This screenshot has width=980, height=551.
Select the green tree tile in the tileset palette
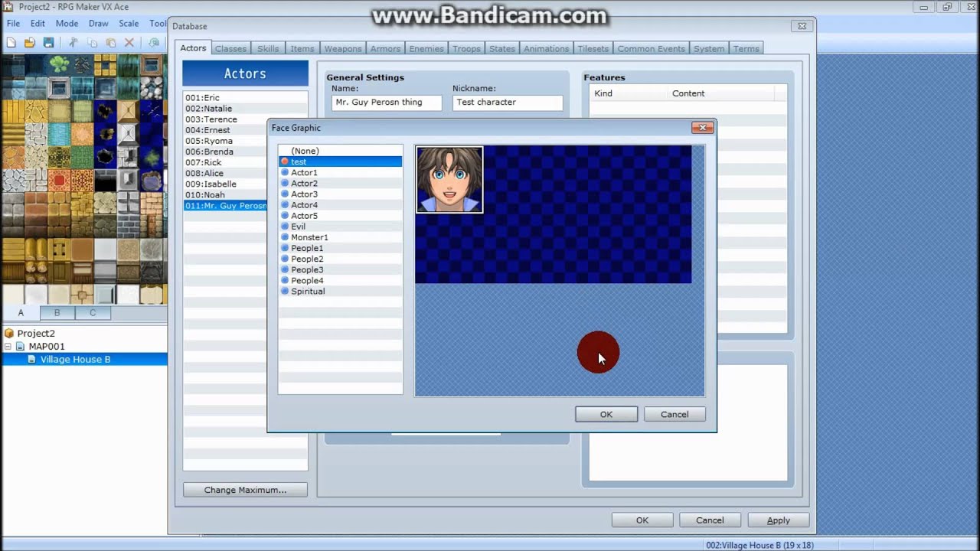(x=59, y=64)
